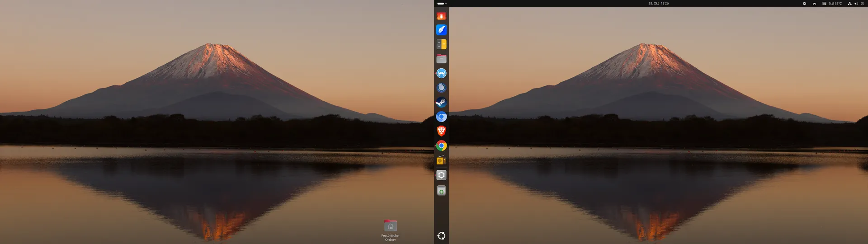Open the dark blue circular timer app in the dock
868x244 pixels.
pos(441,88)
